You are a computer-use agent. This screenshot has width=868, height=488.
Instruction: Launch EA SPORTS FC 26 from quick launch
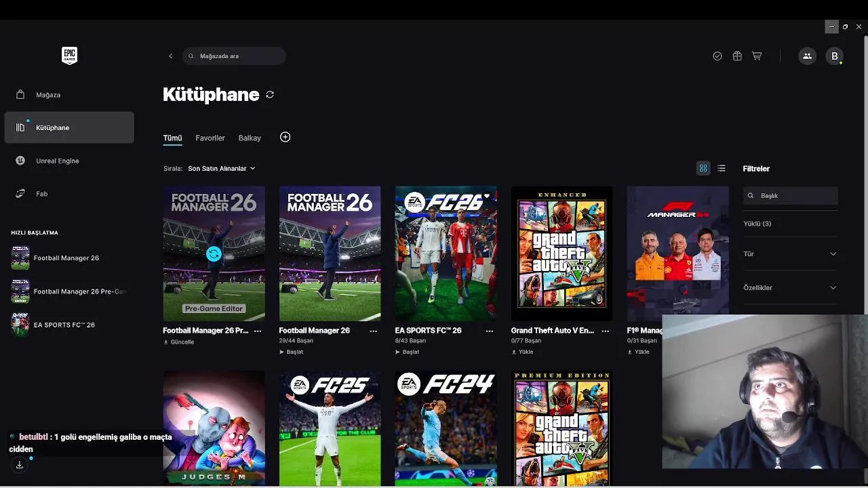[64, 325]
